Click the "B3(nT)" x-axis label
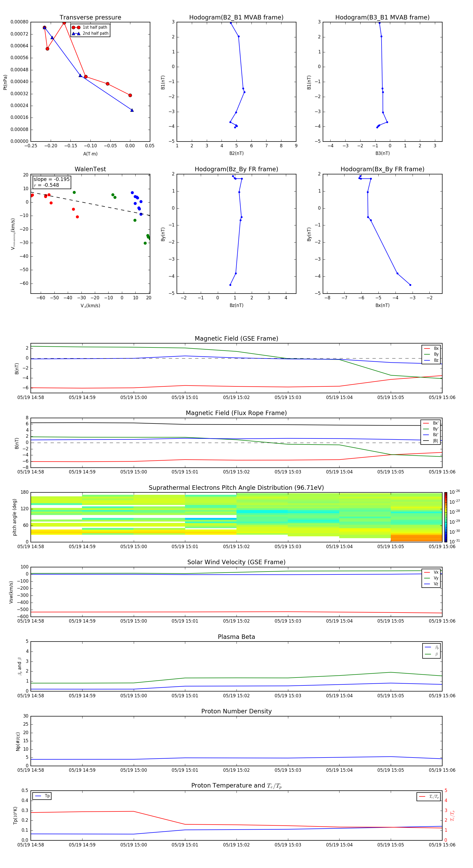The width and height of the screenshot is (473, 868). point(382,153)
